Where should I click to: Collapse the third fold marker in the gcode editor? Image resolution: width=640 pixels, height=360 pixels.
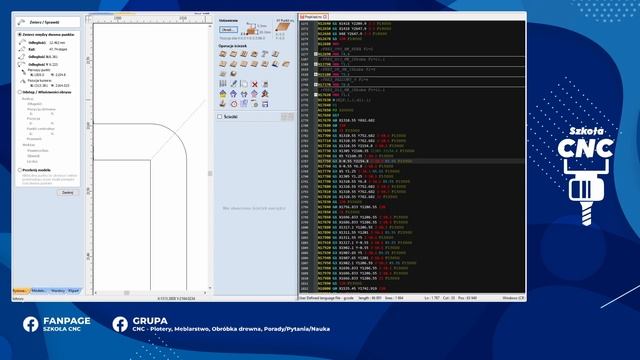(x=316, y=74)
